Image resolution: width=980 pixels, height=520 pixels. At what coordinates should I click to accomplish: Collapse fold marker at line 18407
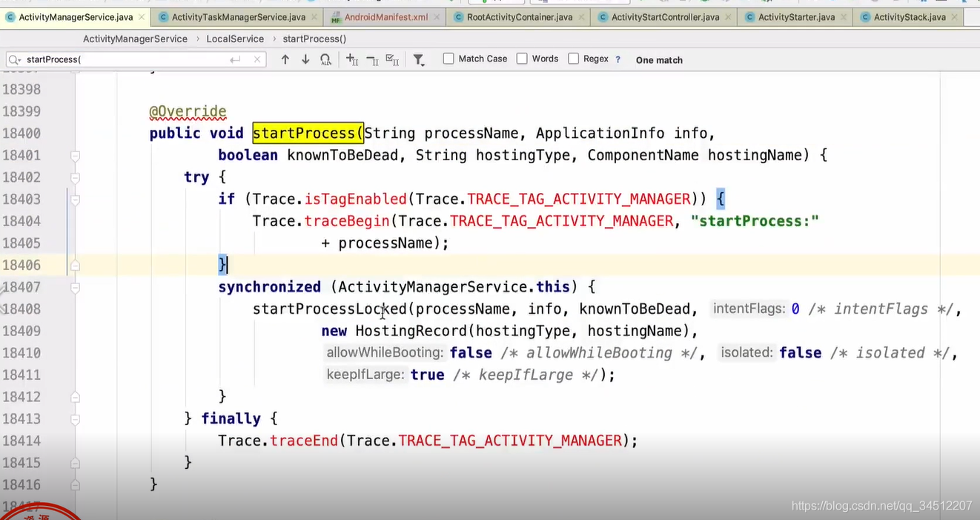[75, 287]
